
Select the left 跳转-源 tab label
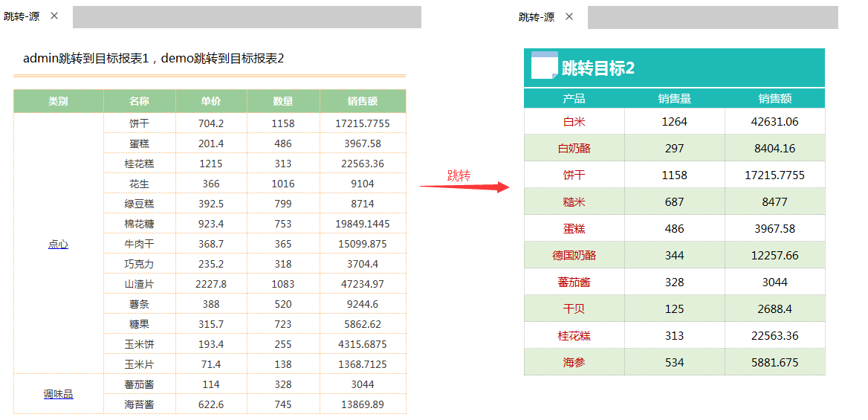point(23,16)
